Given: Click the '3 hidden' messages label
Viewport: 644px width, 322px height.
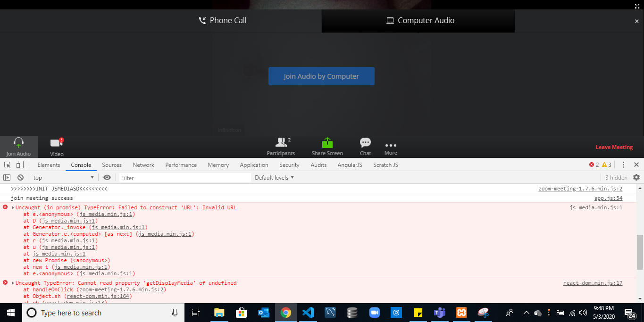Looking at the screenshot, I should pyautogui.click(x=616, y=178).
